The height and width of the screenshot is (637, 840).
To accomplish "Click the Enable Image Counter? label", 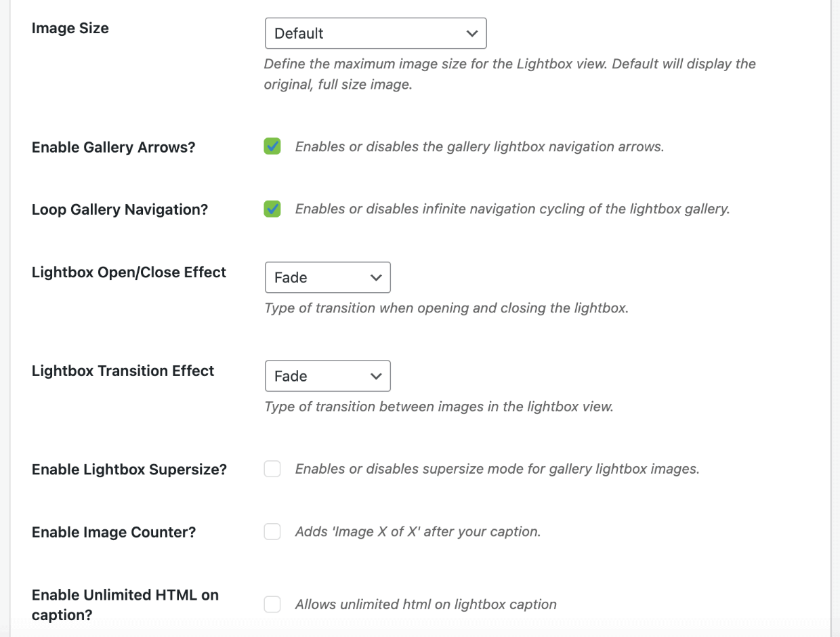I will click(x=114, y=533).
